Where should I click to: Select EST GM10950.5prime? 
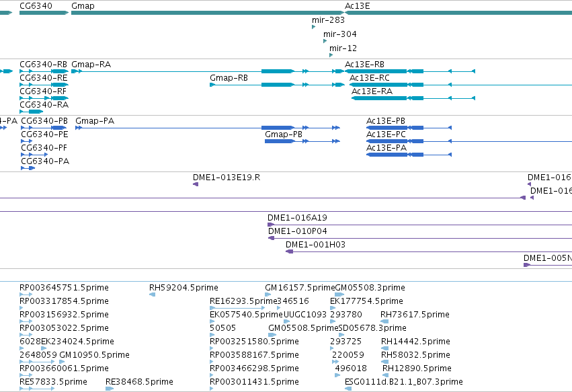point(94,356)
